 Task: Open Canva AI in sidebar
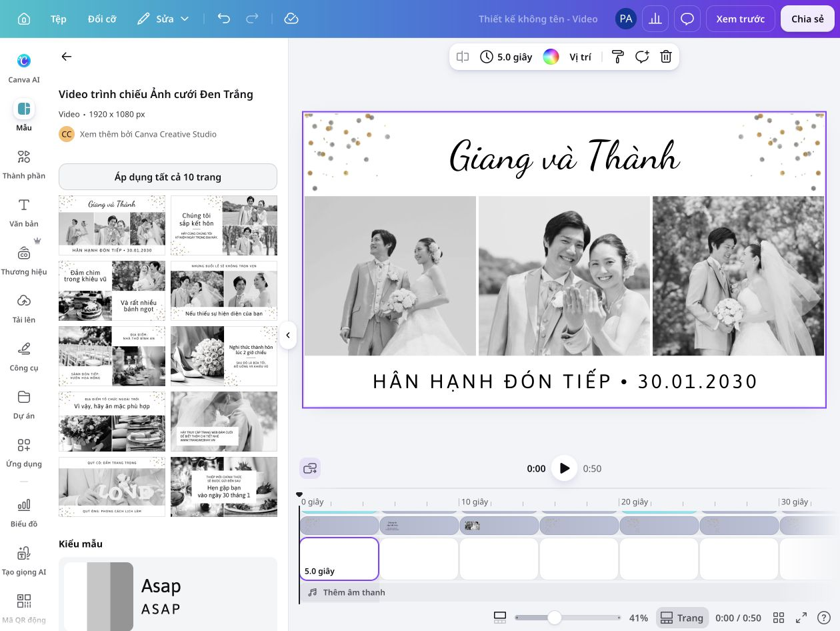[x=24, y=67]
